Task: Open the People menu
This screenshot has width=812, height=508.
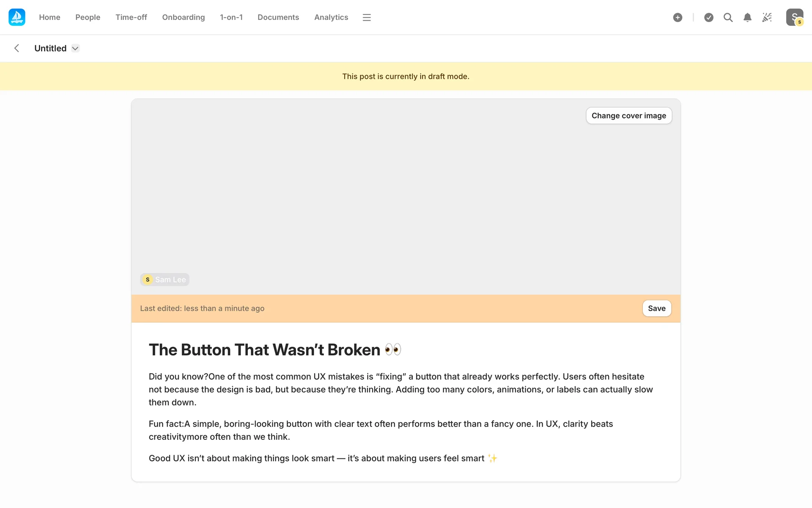Action: (88, 17)
